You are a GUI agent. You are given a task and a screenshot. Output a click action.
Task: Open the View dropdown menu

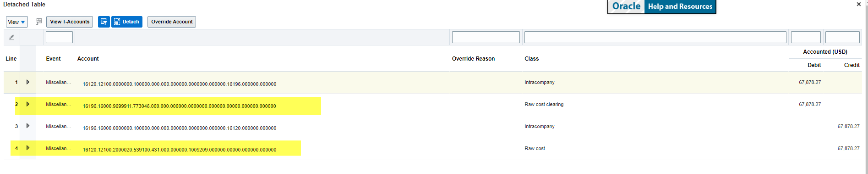point(17,22)
